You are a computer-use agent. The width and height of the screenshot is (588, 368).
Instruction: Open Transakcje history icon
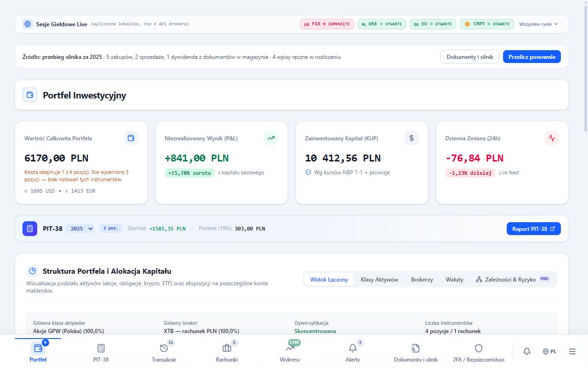point(164,348)
